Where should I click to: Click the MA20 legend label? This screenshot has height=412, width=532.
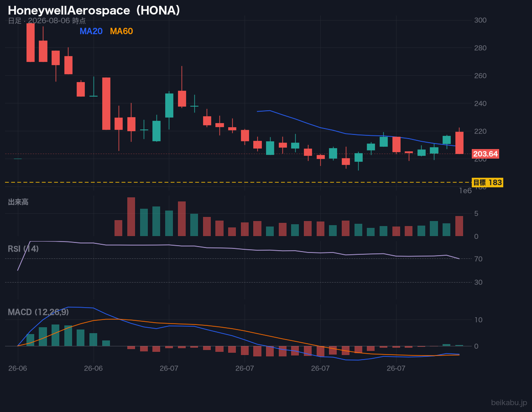(x=91, y=31)
